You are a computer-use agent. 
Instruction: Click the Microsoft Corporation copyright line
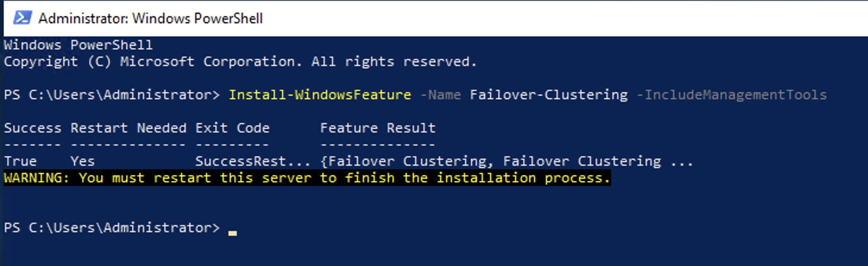pyautogui.click(x=240, y=62)
